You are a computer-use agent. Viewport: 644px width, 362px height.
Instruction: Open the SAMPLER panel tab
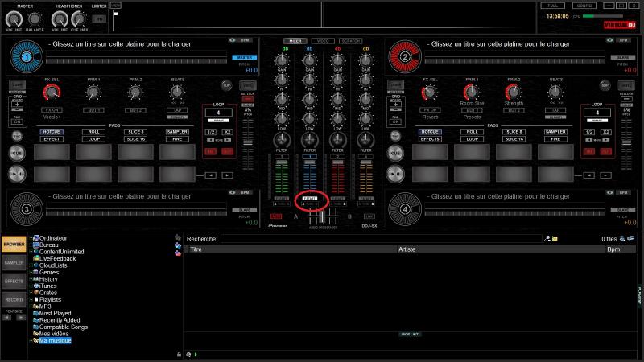pyautogui.click(x=13, y=262)
